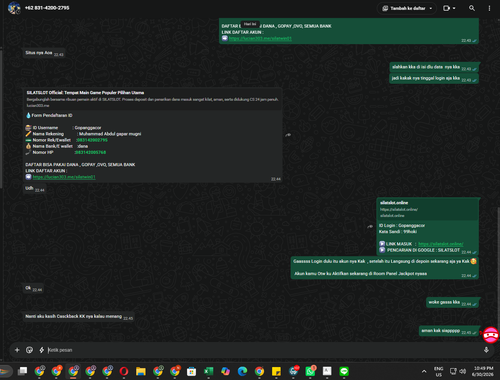Open Sticky Notes from the taskbar

click(276, 371)
